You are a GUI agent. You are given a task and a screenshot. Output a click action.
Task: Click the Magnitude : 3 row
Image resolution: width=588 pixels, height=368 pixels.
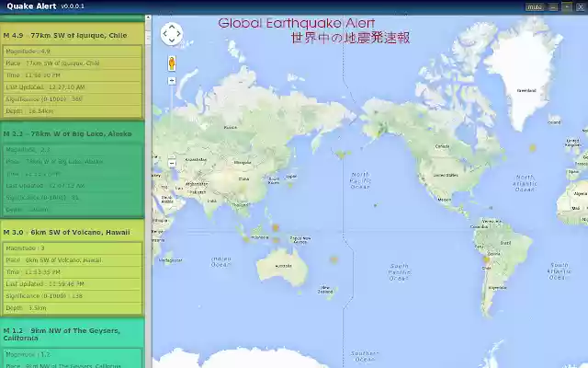point(73,248)
